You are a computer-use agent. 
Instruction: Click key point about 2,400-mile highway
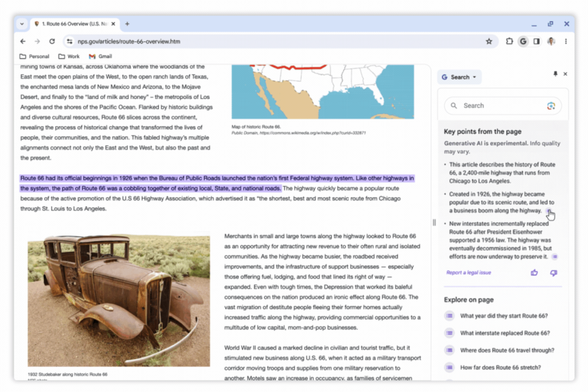click(502, 173)
